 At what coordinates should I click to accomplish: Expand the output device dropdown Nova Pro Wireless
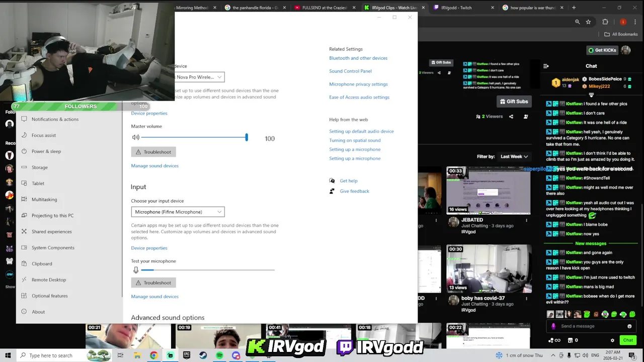tap(199, 77)
